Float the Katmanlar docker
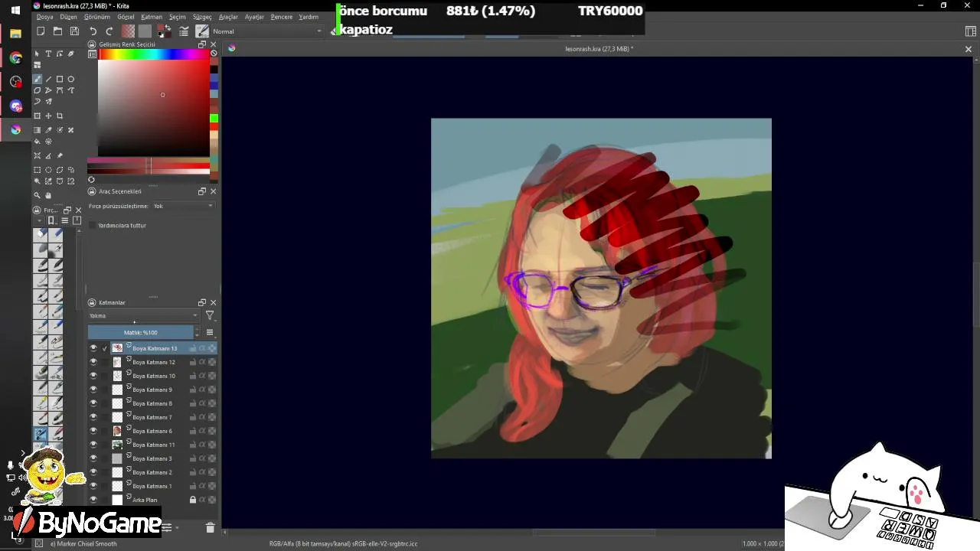This screenshot has width=980, height=551. 202,302
